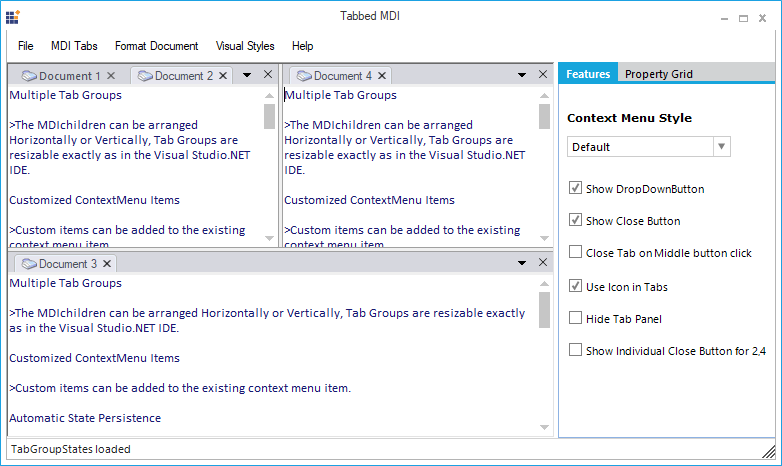This screenshot has width=782, height=466.
Task: Open the Context Menu Style combo box arrow
Action: 721,147
